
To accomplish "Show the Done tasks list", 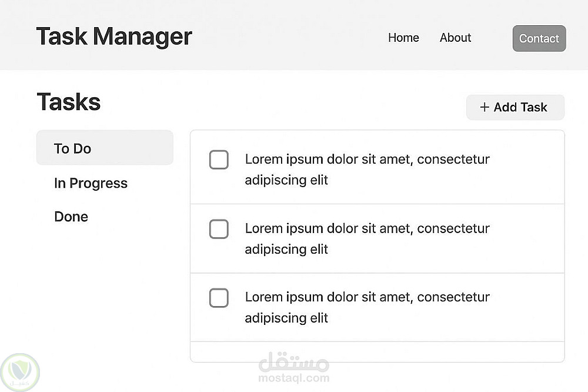I will [71, 217].
